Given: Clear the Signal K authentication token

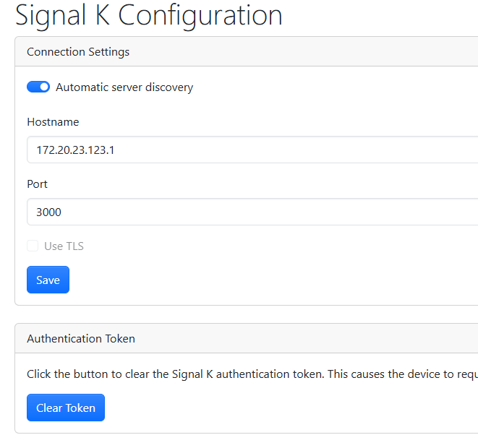Looking at the screenshot, I should 66,408.
